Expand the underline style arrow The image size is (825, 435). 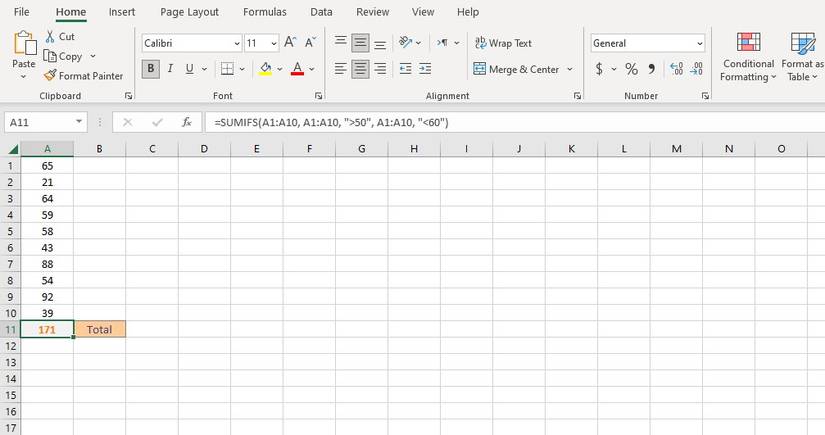click(x=204, y=69)
